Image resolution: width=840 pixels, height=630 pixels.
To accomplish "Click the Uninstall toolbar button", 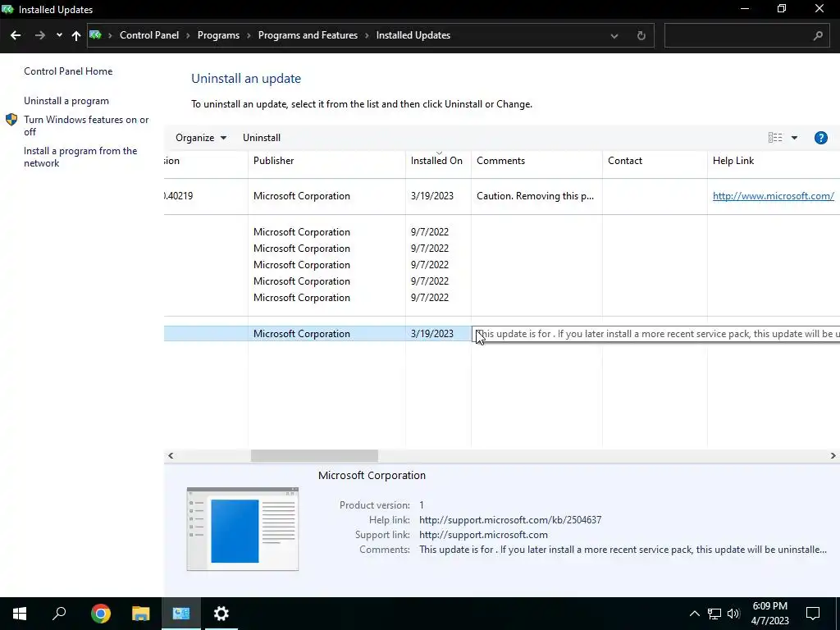I will pyautogui.click(x=262, y=138).
